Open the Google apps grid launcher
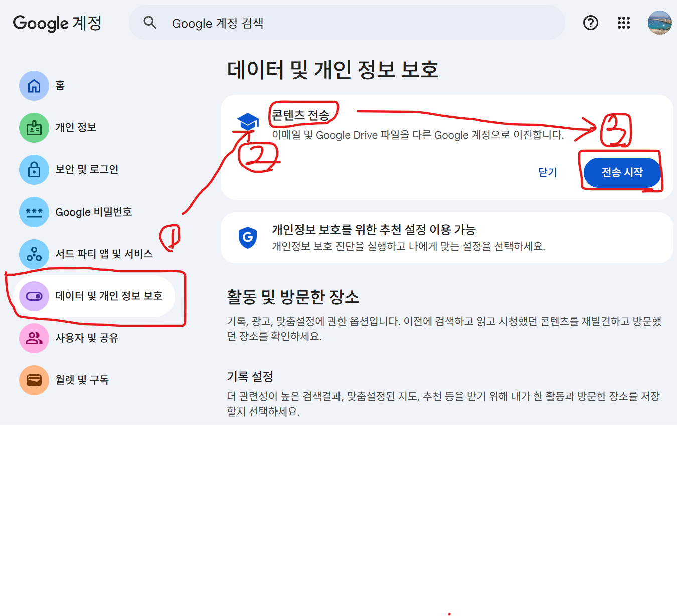The image size is (677, 616). 624,23
